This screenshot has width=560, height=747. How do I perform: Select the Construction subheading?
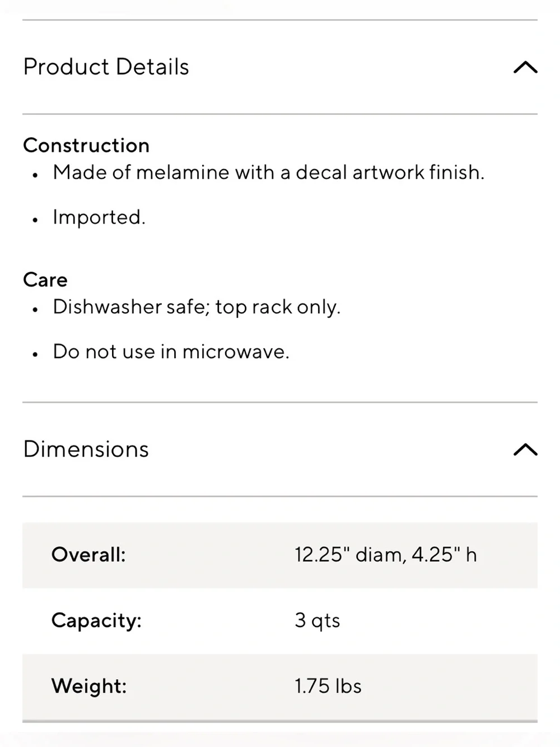[x=86, y=145]
